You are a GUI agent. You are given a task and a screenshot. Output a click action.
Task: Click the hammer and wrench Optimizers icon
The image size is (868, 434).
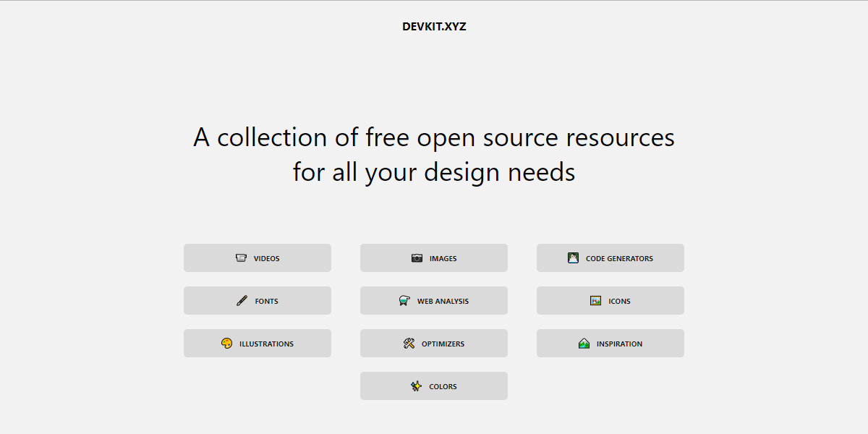point(409,344)
